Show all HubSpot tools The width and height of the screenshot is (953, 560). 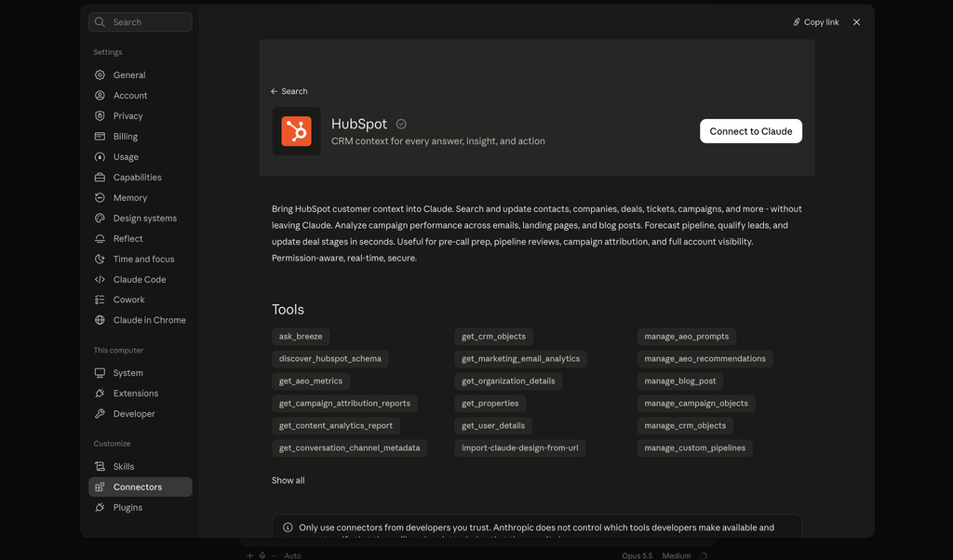pos(289,480)
